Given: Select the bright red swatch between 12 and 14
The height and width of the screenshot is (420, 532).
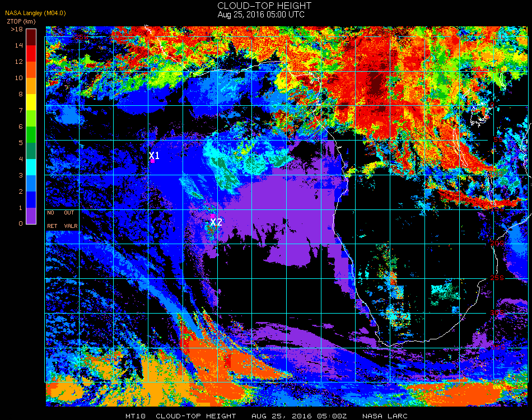Looking at the screenshot, I should click(x=31, y=53).
